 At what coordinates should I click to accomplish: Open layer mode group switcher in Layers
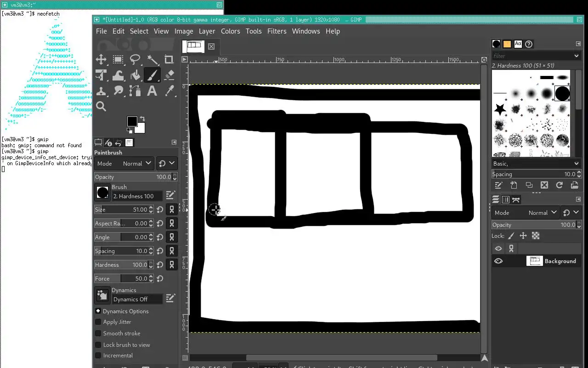click(x=571, y=213)
